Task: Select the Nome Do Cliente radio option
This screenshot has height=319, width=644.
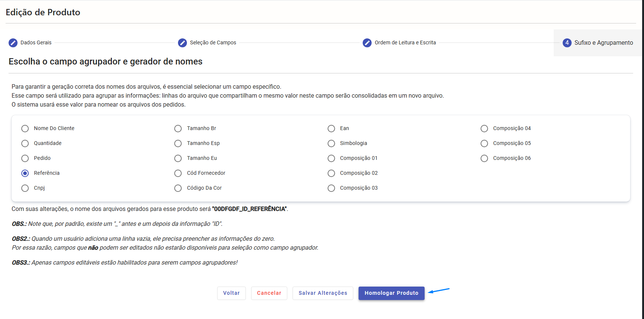Action: [x=25, y=129]
